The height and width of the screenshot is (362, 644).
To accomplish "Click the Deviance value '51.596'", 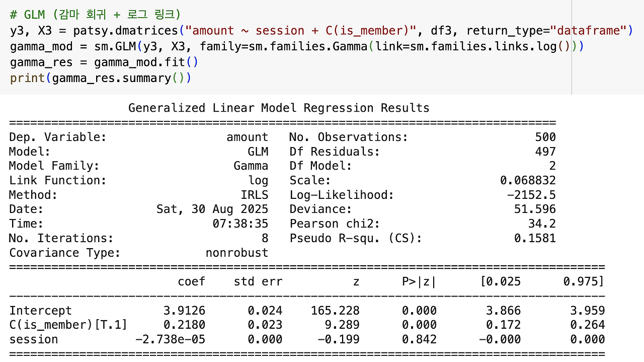I will pos(535,209).
